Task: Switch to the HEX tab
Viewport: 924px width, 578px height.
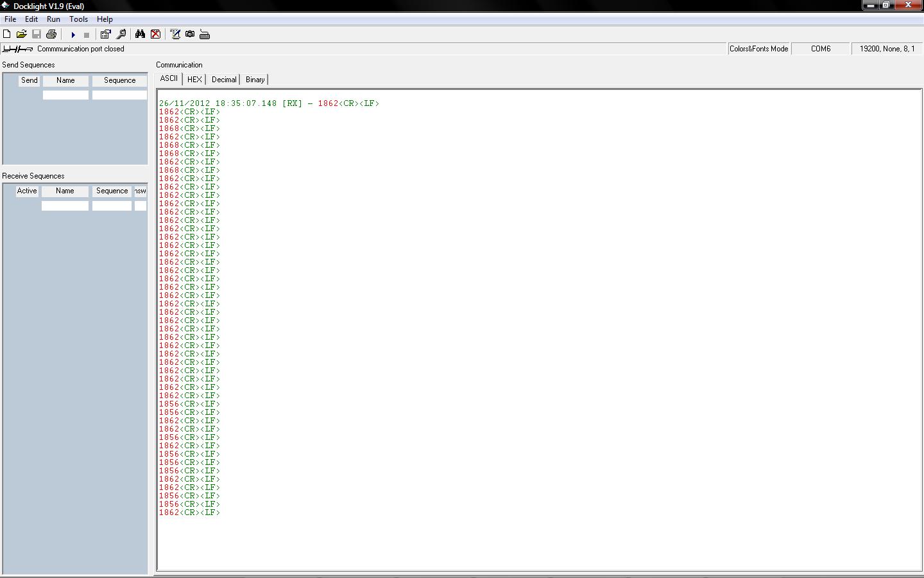Action: click(194, 80)
